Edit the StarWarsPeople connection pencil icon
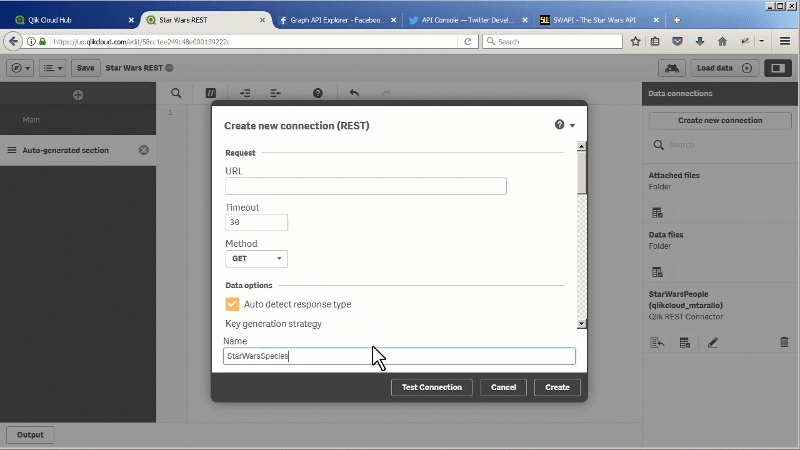This screenshot has width=800, height=450. pos(712,342)
